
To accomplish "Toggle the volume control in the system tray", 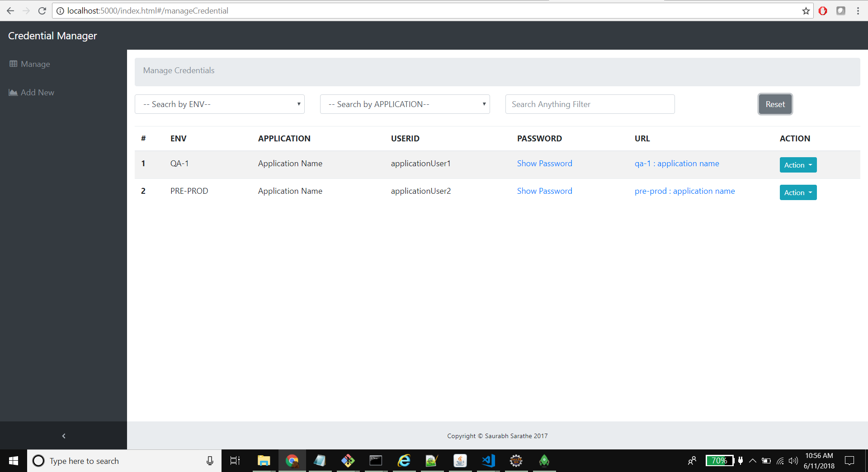I will (x=794, y=461).
